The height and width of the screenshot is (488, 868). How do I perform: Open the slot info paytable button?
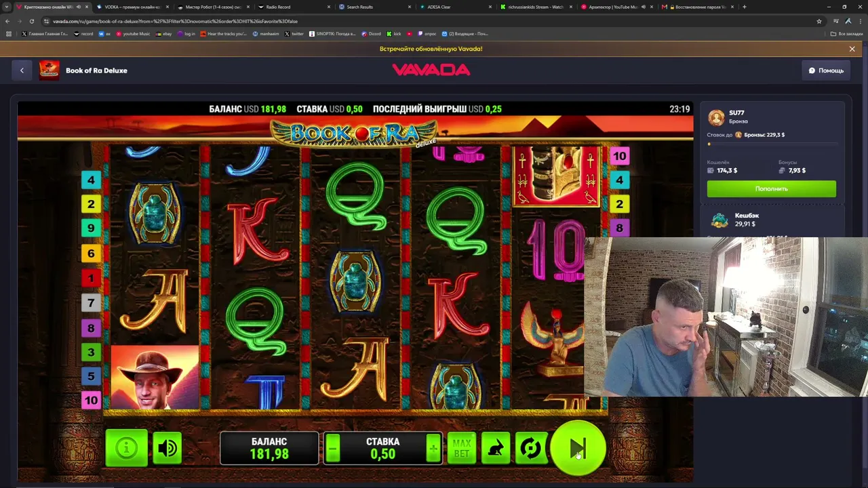pos(126,448)
